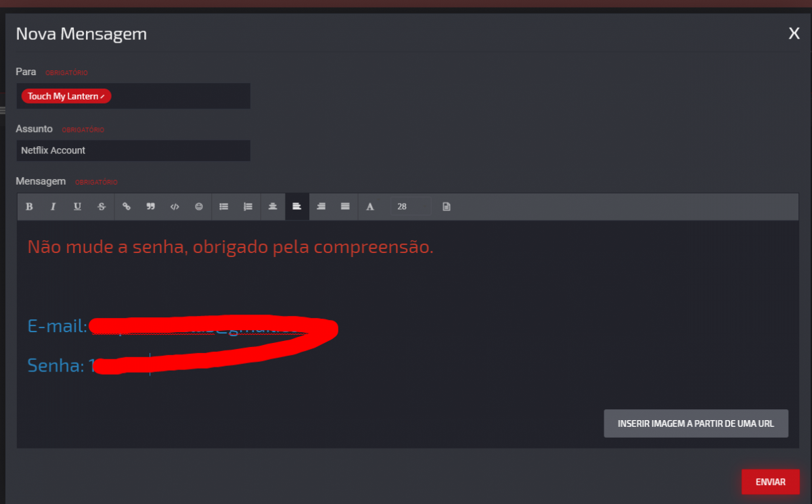812x504 pixels.
Task: Remove the Touch My Lantern recipient tag
Action: [x=103, y=97]
